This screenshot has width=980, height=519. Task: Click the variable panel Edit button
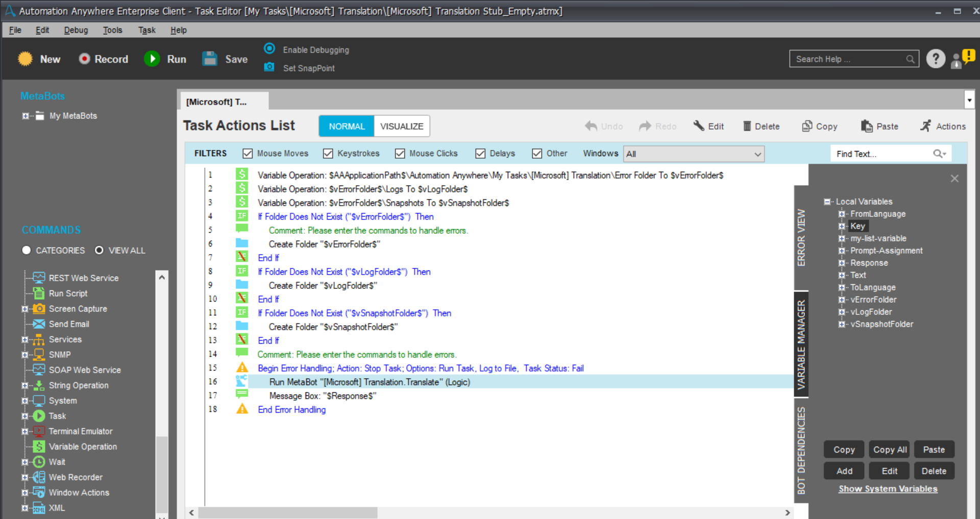[890, 471]
